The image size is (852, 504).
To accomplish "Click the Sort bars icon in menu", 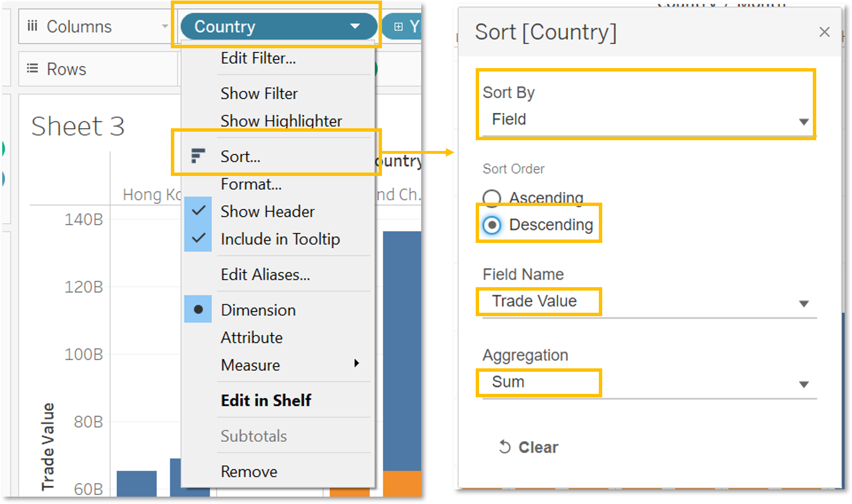I will (198, 156).
